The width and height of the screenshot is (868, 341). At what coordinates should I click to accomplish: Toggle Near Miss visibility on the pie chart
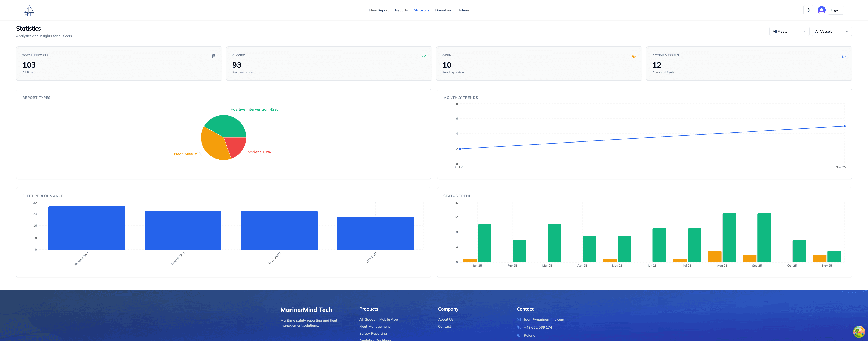pyautogui.click(x=188, y=154)
